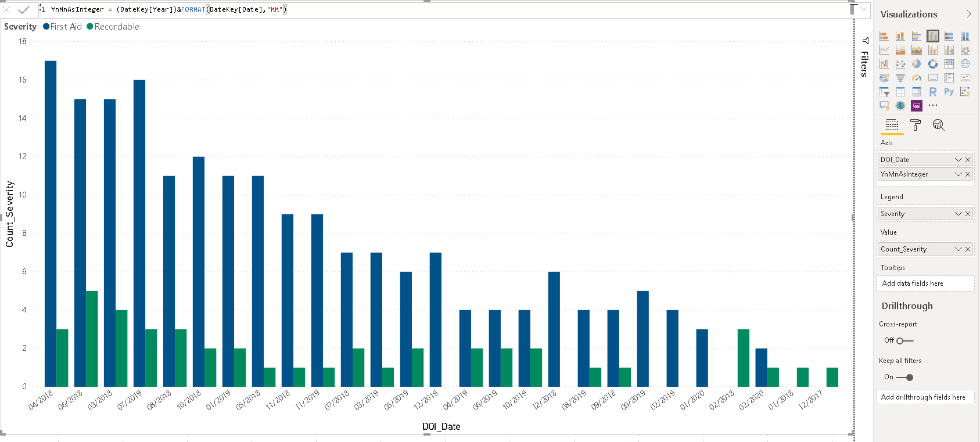Open YnMnAsInteger field dropdown
The width and height of the screenshot is (980, 442).
[959, 174]
